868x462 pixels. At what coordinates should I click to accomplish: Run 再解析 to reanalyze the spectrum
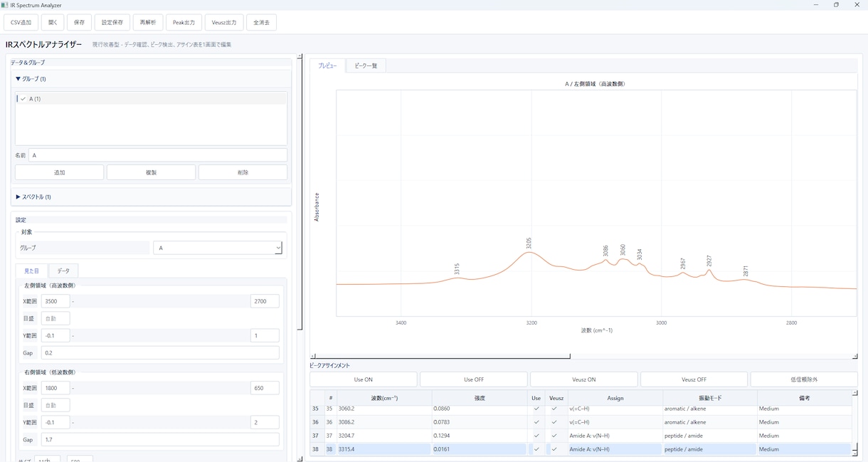pyautogui.click(x=148, y=23)
